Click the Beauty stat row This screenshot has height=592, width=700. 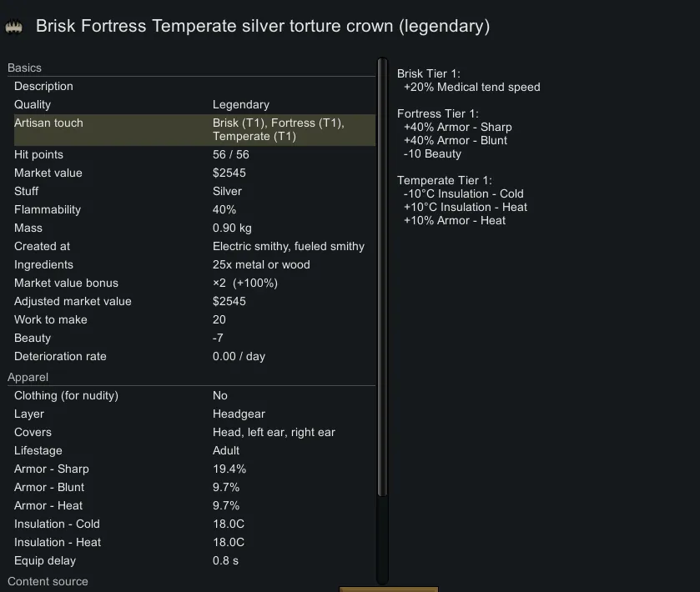(194, 339)
